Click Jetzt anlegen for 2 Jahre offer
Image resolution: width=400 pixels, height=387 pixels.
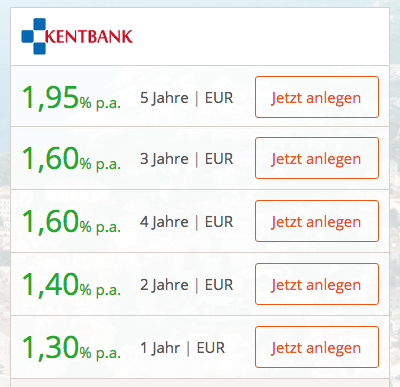[x=317, y=284]
